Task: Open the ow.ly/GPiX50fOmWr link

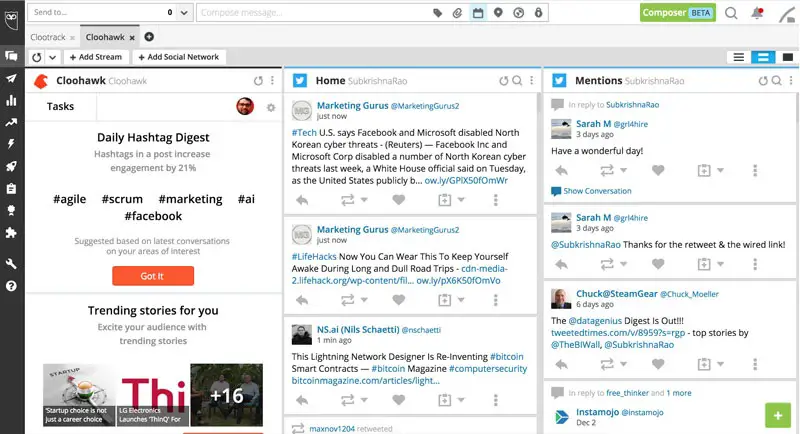Action: coord(466,181)
